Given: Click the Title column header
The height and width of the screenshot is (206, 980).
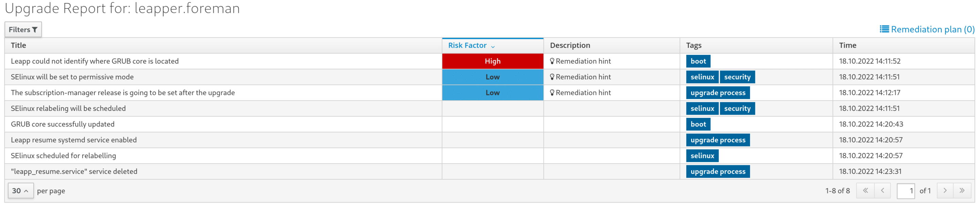Looking at the screenshot, I should point(18,46).
